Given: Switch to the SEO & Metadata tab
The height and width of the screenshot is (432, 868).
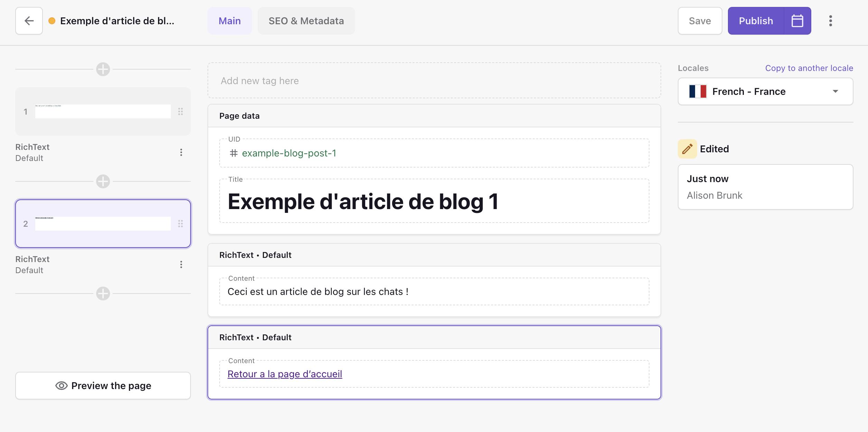Looking at the screenshot, I should pyautogui.click(x=306, y=21).
